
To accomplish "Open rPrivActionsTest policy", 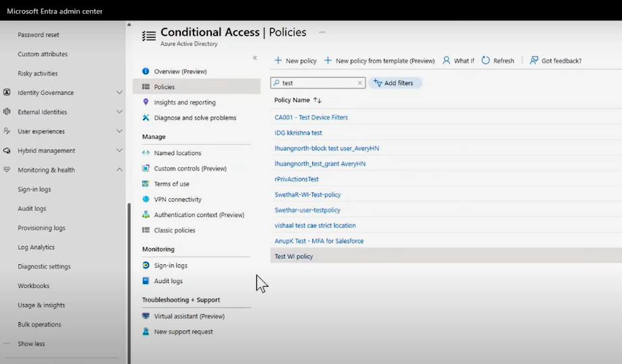I will [296, 179].
